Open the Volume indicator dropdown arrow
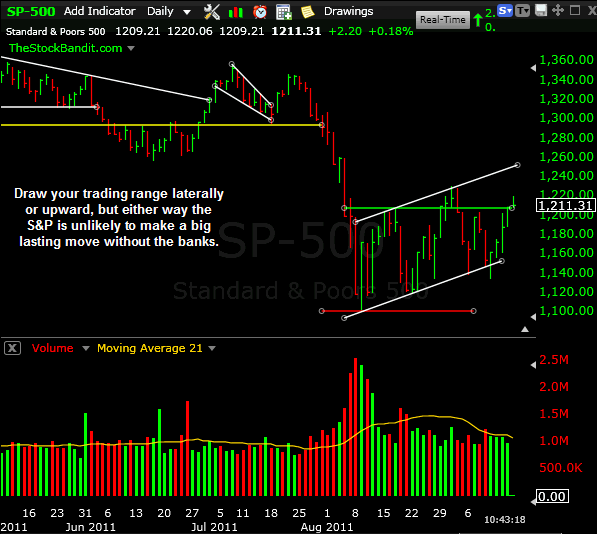The height and width of the screenshot is (534, 597). click(86, 348)
